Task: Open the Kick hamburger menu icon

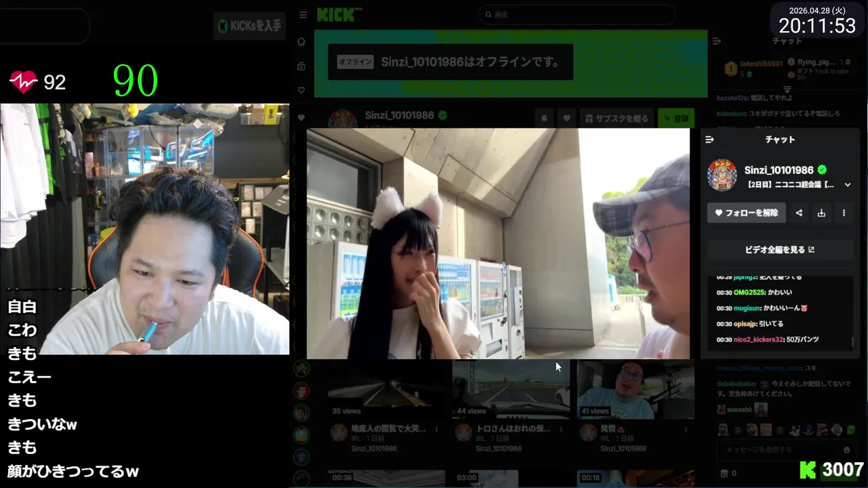Action: [303, 15]
